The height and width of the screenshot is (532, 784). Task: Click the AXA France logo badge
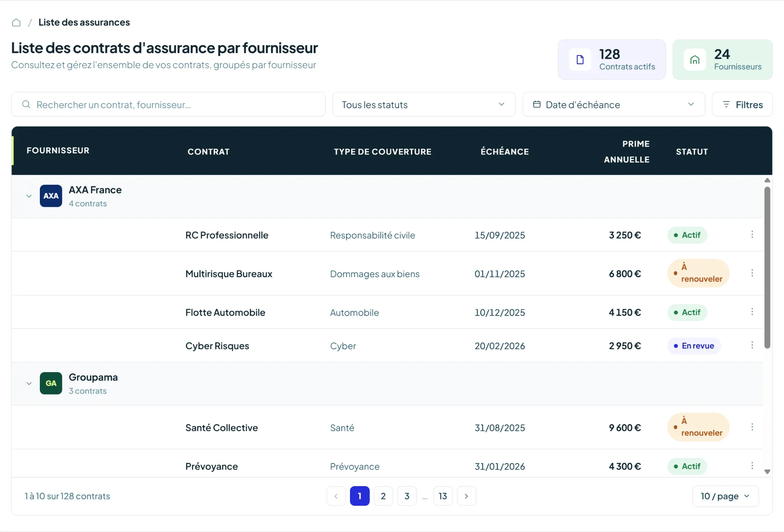pos(51,196)
